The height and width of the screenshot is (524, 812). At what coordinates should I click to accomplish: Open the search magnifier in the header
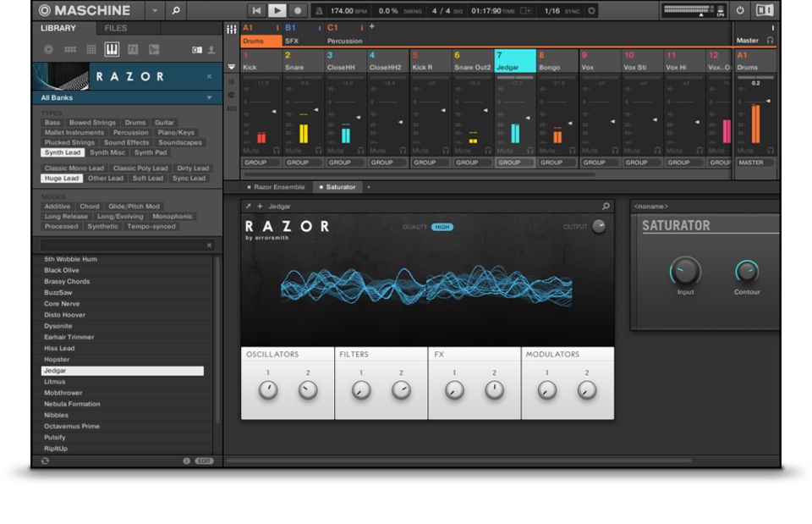(x=176, y=11)
